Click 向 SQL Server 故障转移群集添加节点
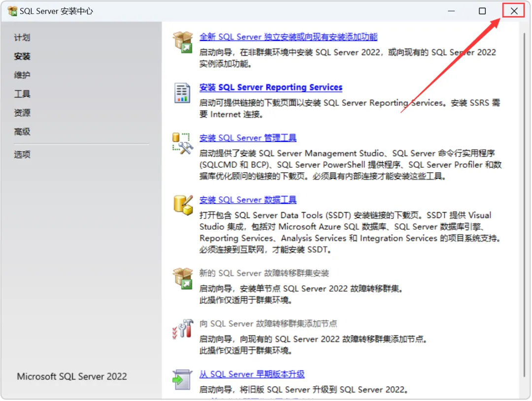This screenshot has height=401, width=532. tap(268, 324)
